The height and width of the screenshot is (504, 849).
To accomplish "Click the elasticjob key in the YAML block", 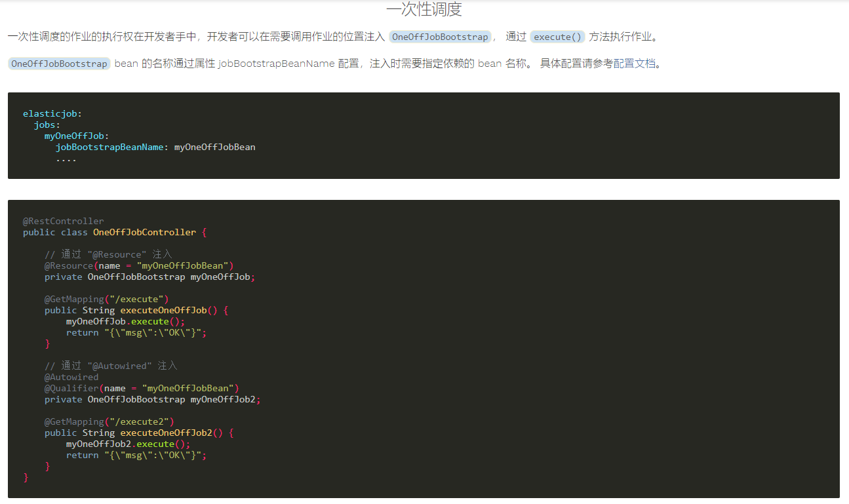I will pos(51,113).
